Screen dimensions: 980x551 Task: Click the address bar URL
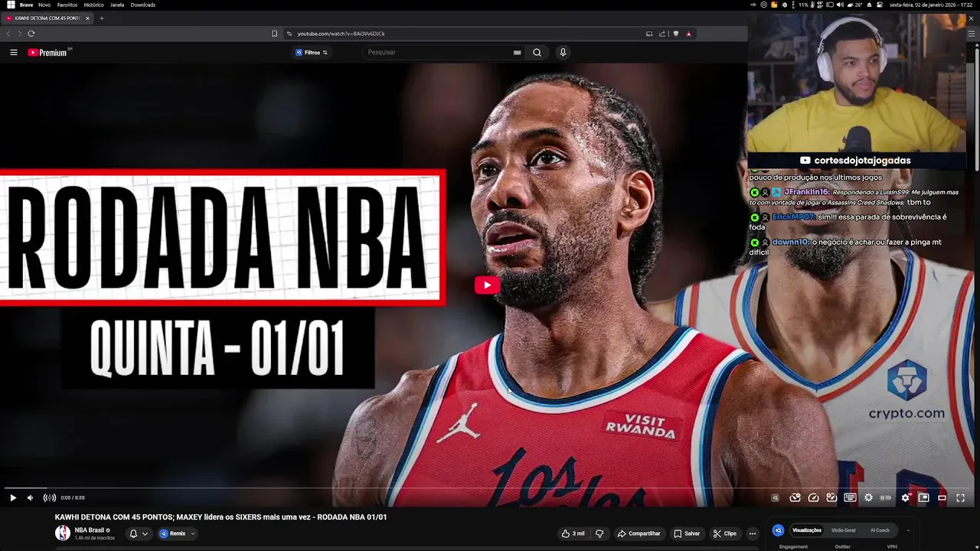coord(341,34)
